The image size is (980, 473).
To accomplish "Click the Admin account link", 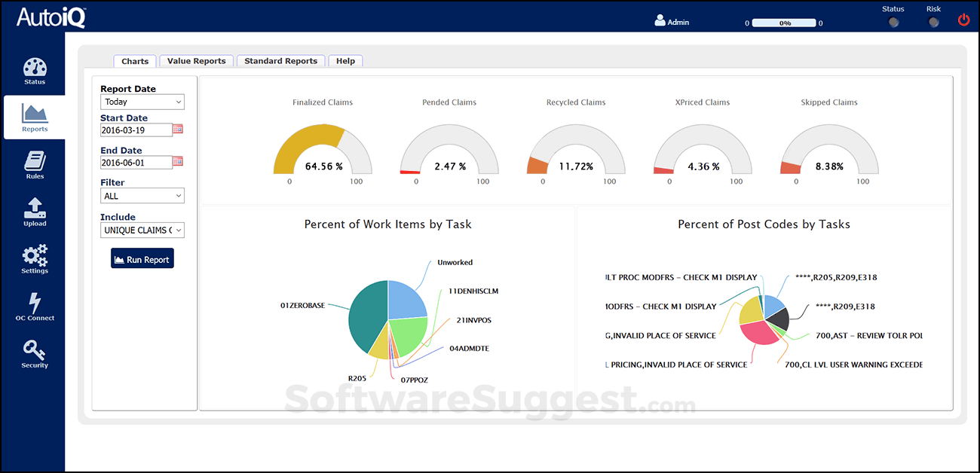I will [672, 21].
